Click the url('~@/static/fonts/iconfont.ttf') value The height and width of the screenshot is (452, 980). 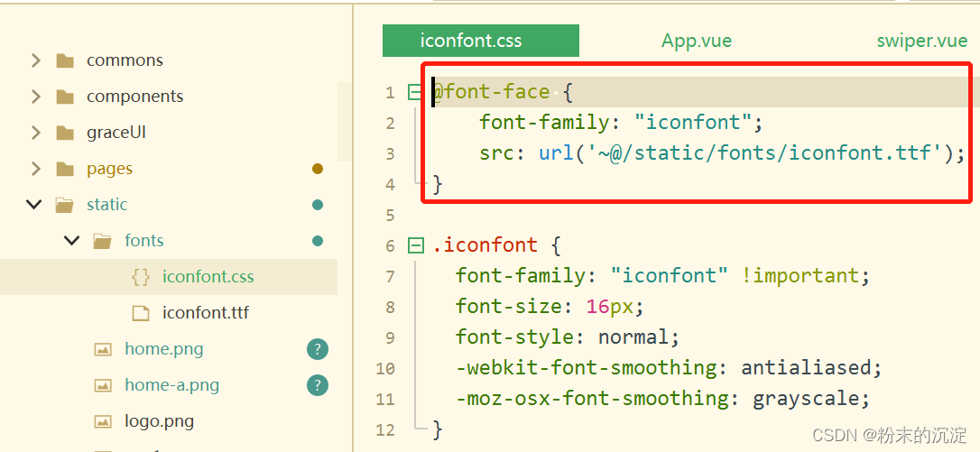coord(746,153)
